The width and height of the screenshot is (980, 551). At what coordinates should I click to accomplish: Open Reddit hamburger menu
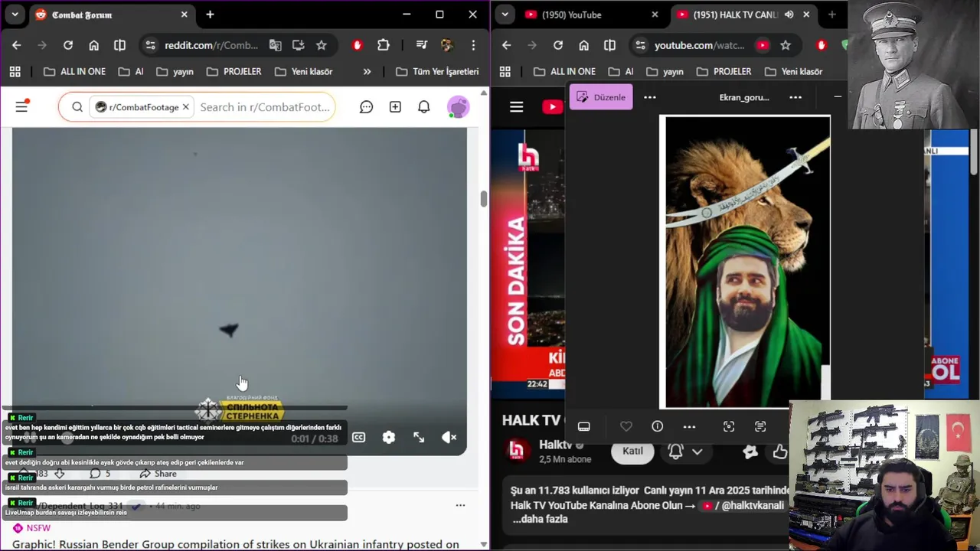coord(21,107)
